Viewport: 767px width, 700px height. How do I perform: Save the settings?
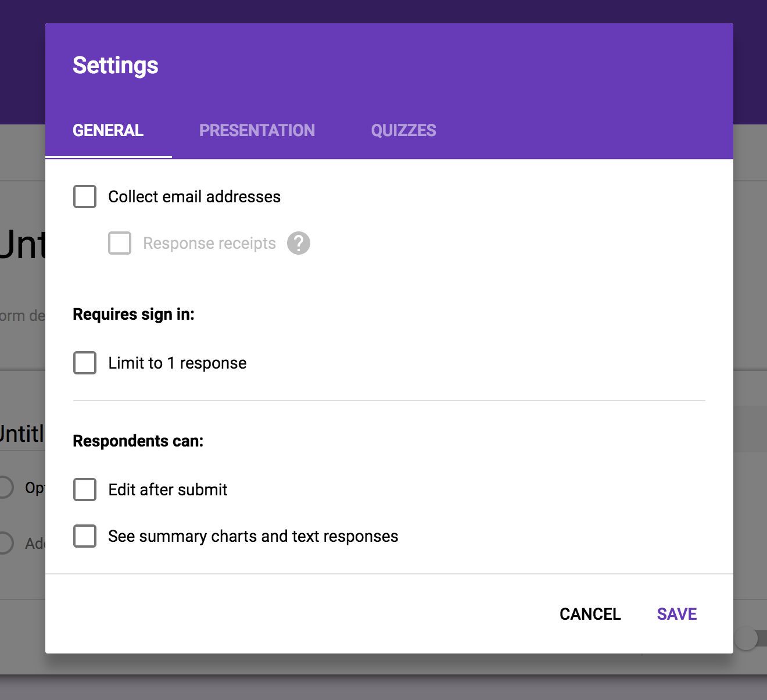pos(676,614)
